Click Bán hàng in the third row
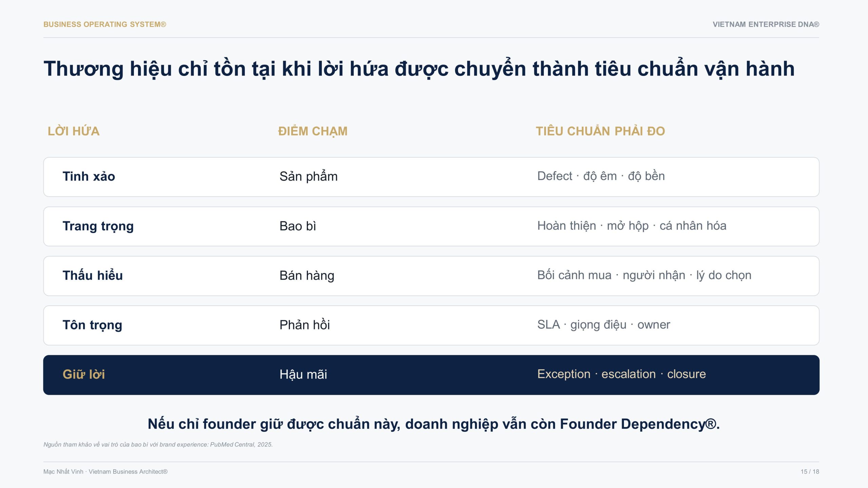Viewport: 868px width, 488px height. click(307, 276)
